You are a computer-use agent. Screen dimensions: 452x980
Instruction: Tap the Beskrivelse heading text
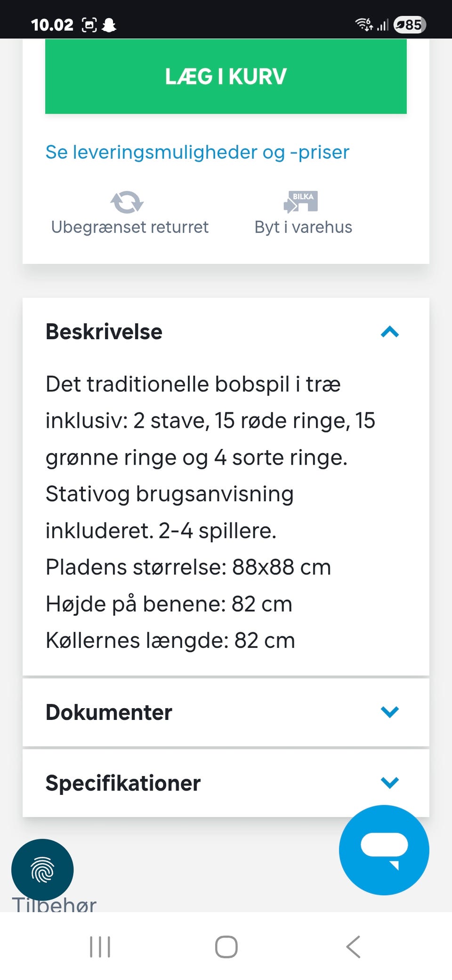pyautogui.click(x=104, y=332)
